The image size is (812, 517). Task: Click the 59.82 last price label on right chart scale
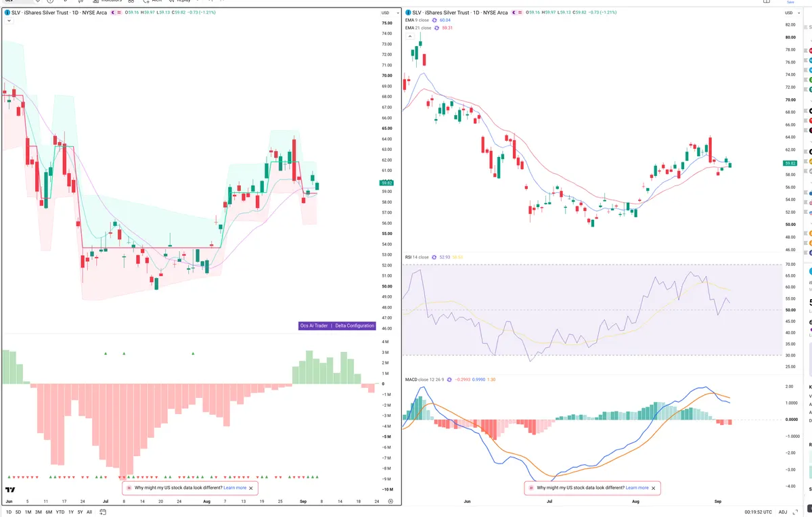point(790,163)
